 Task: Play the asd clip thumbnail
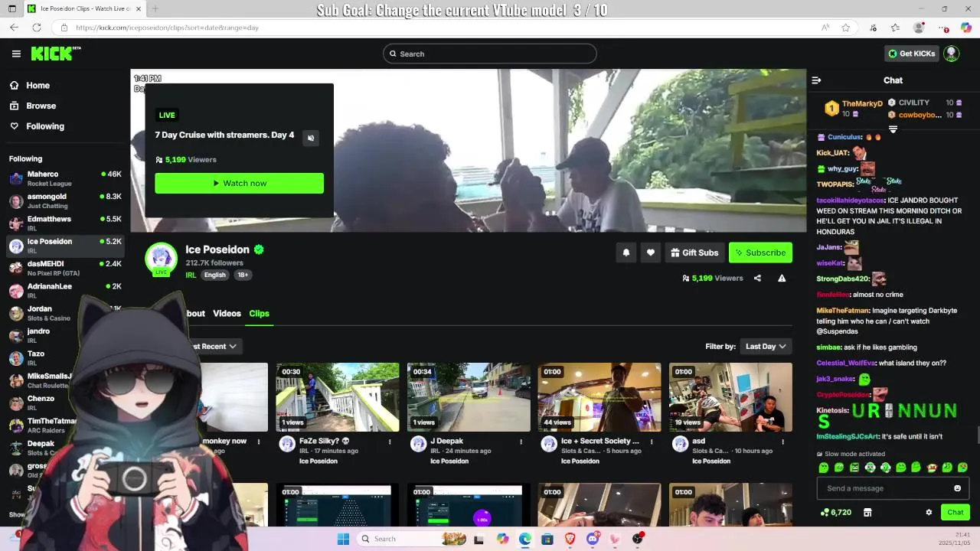coord(730,397)
